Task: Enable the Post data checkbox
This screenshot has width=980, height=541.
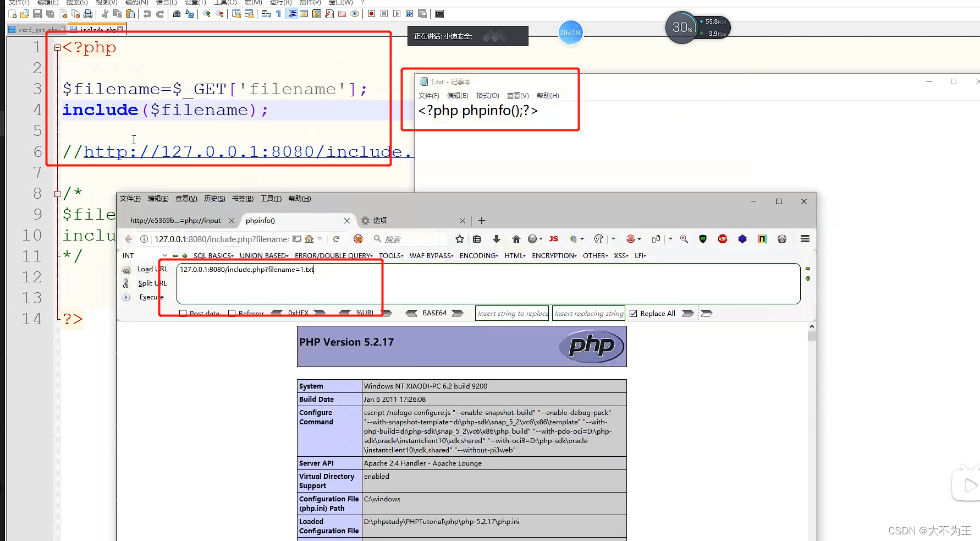Action: 183,313
